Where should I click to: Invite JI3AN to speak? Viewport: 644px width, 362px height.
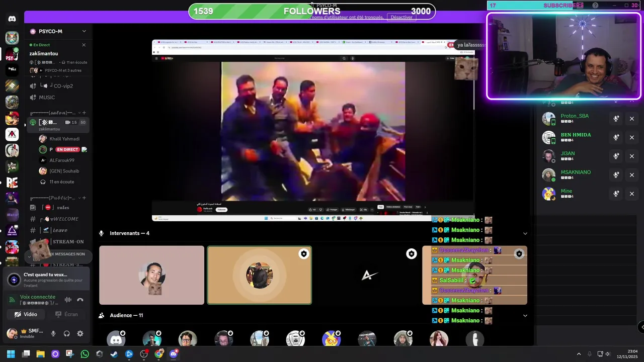[616, 156]
